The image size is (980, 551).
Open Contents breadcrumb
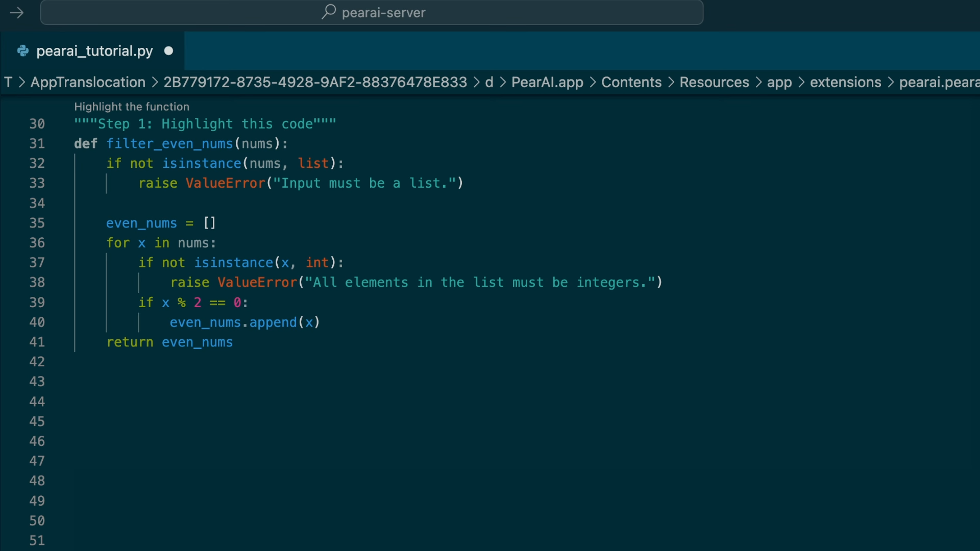click(631, 82)
